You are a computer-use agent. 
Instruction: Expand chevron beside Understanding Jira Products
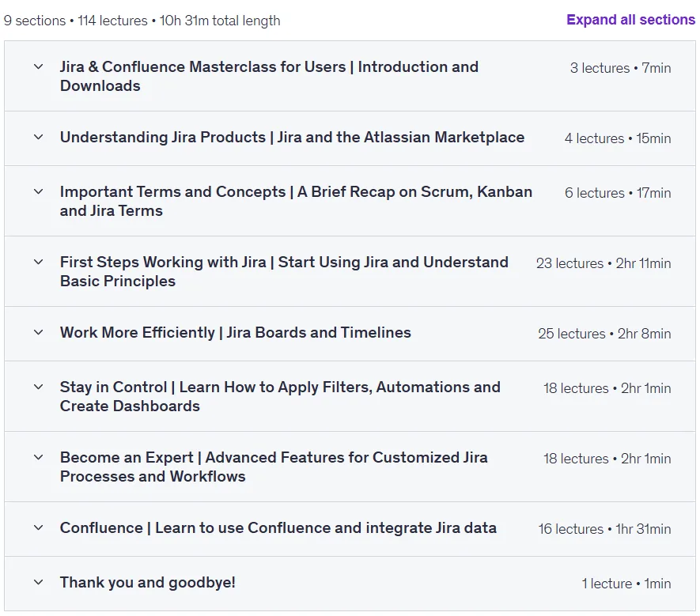pos(39,137)
